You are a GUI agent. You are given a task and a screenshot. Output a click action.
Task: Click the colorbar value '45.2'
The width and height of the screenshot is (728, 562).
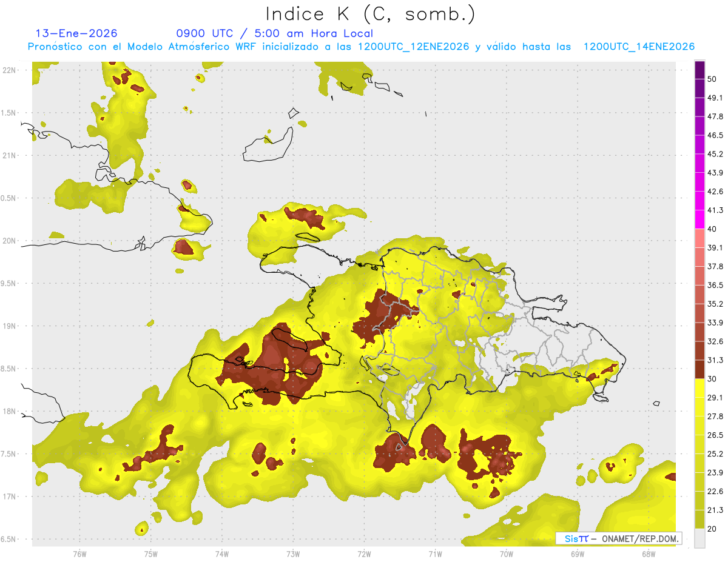pos(715,154)
